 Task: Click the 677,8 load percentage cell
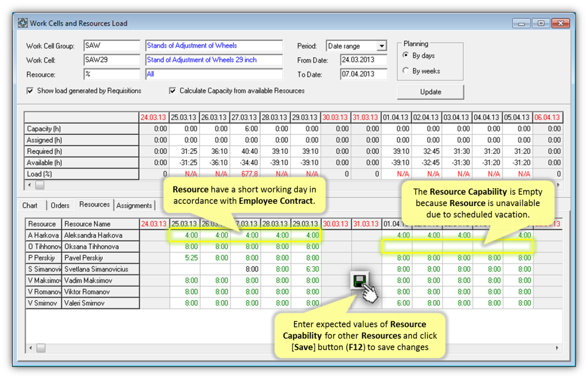(245, 174)
